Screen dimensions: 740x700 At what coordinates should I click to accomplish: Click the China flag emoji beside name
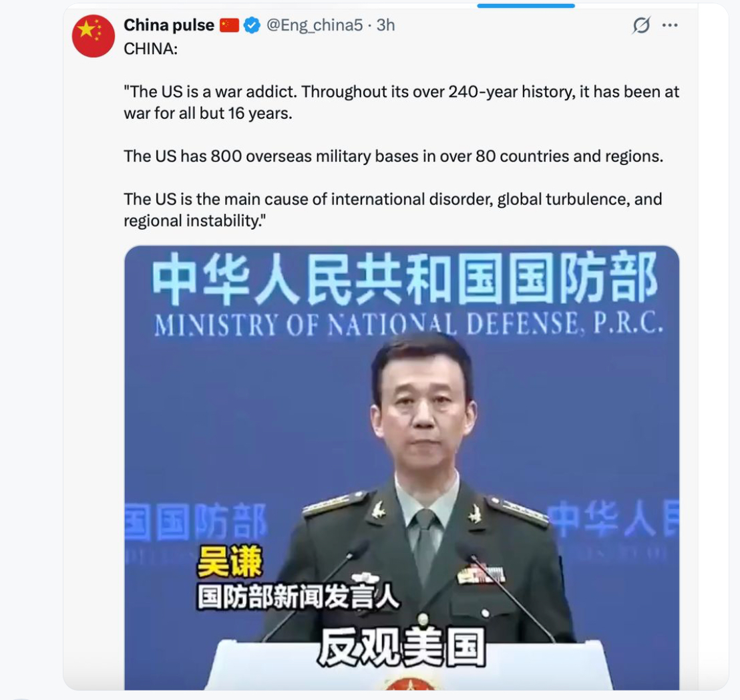[x=229, y=25]
